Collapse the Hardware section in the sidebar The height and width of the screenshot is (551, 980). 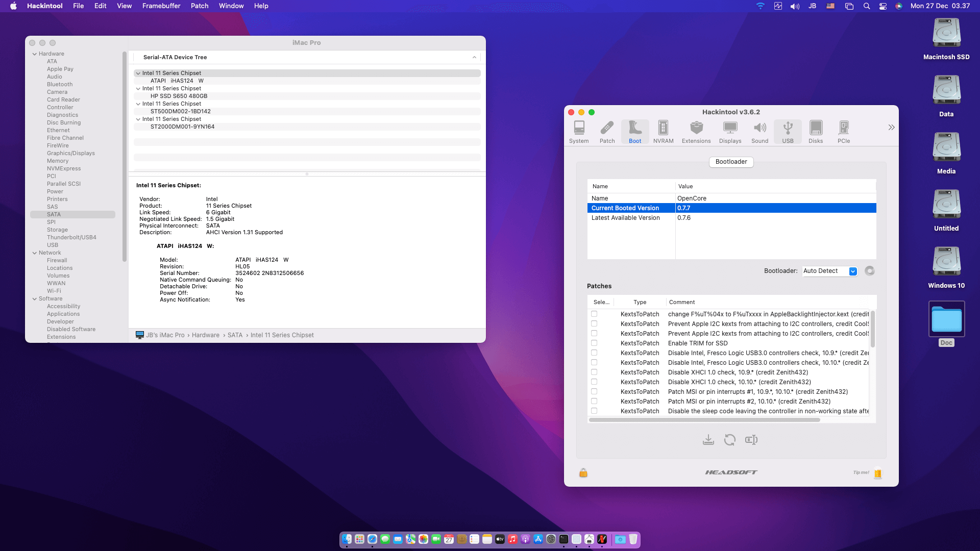click(35, 54)
